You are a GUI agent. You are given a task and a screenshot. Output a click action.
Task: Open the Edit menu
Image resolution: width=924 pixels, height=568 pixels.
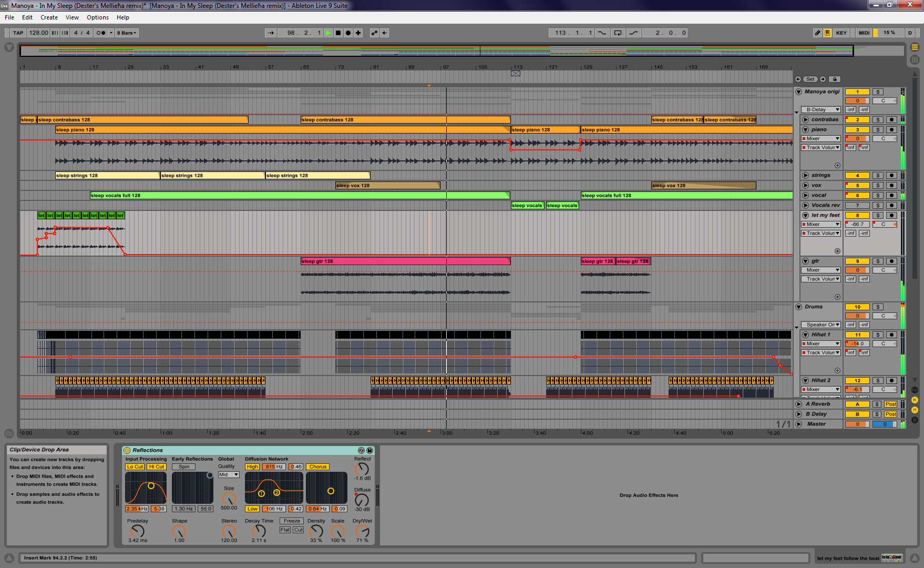coord(27,17)
